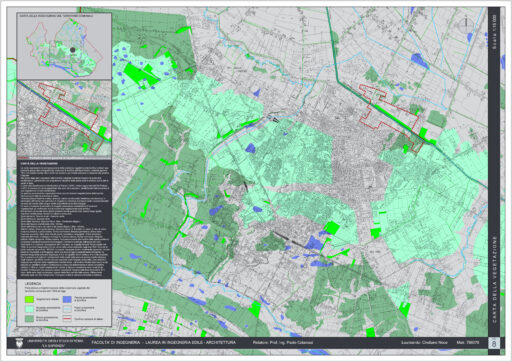Image resolution: width=512 pixels, height=362 pixels.
Task: Click the red boundary line legend symbol
Action: [x=68, y=319]
